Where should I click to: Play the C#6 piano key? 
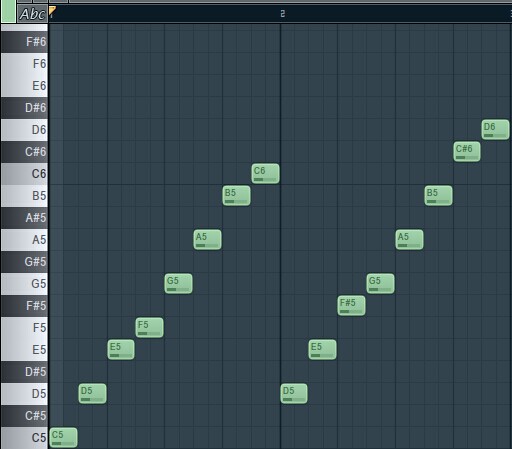click(24, 152)
